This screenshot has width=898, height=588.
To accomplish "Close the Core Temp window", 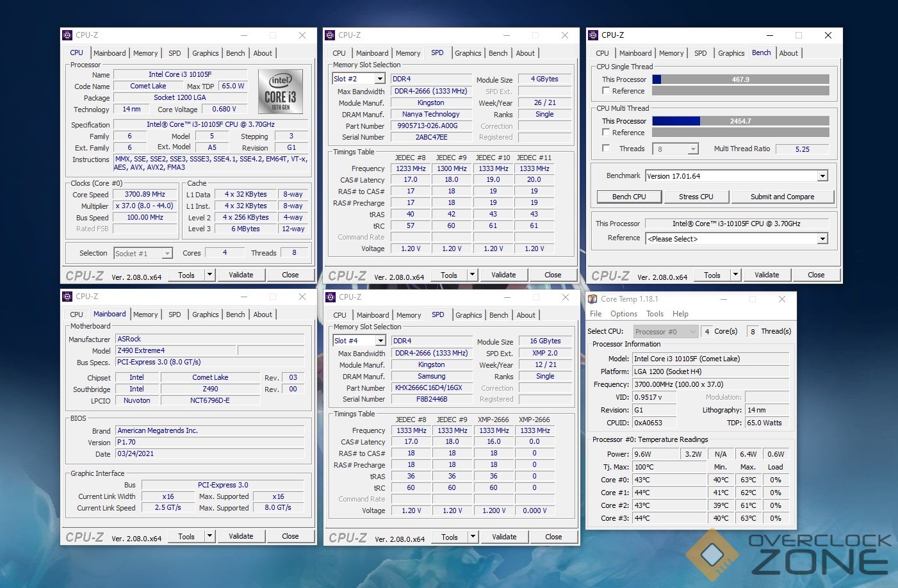I will [x=781, y=299].
